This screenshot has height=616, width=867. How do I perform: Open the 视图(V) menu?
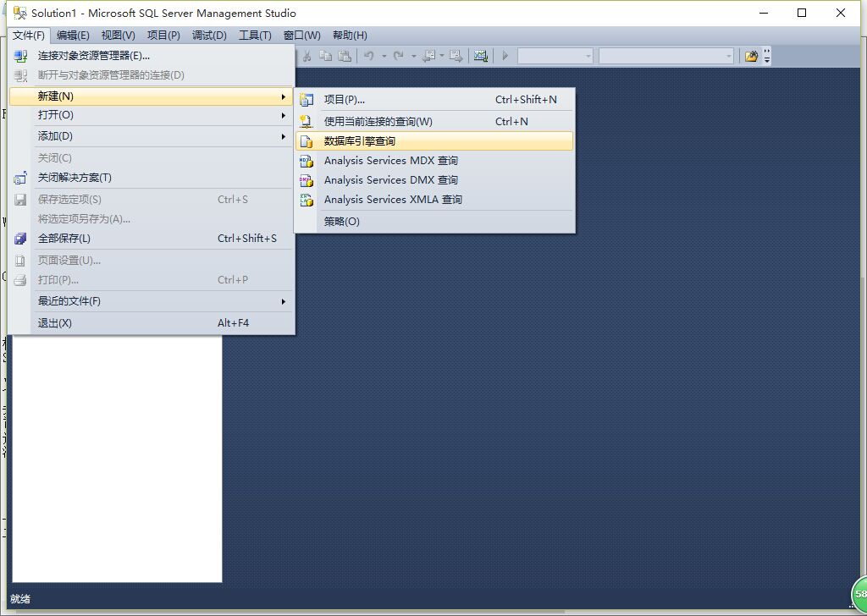pyautogui.click(x=119, y=36)
